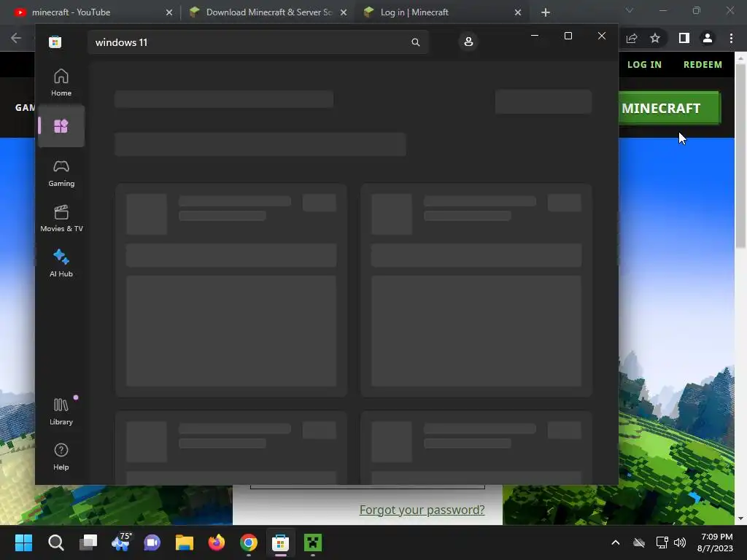
Task: Open Windows taskbar Search
Action: (56, 542)
